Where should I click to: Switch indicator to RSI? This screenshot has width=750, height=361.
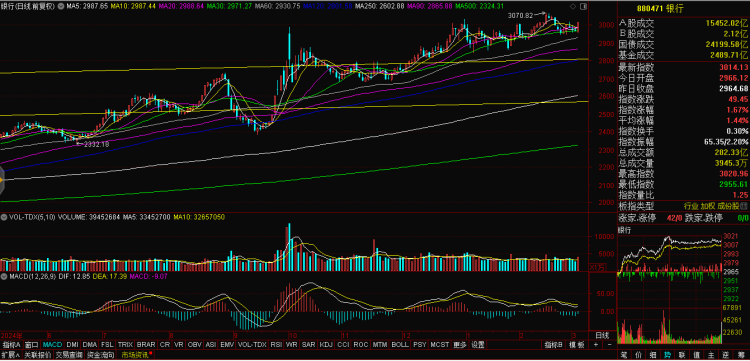276,344
